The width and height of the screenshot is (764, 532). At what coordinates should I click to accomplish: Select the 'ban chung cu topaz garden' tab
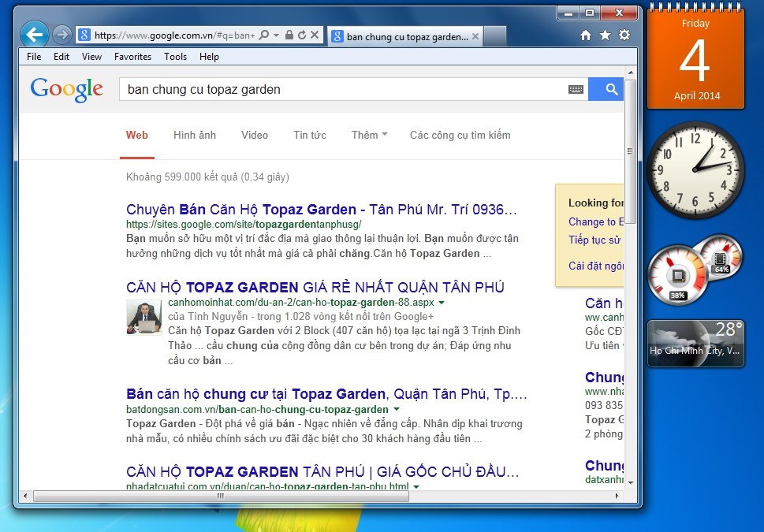point(405,36)
